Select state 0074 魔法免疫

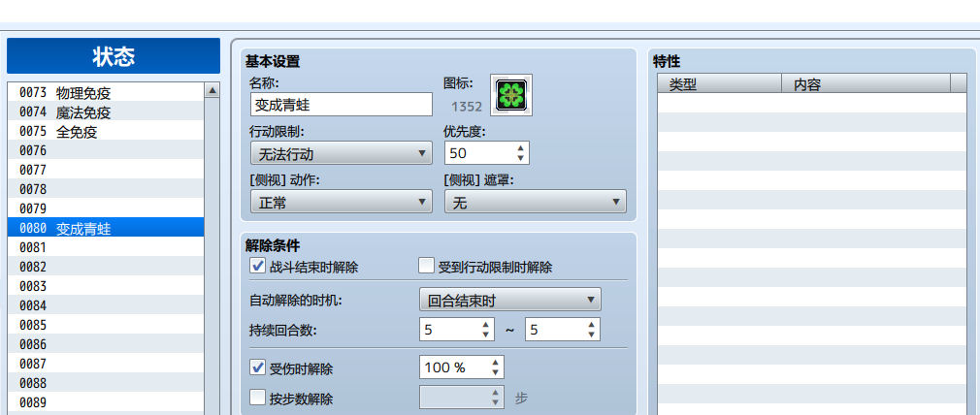point(106,112)
